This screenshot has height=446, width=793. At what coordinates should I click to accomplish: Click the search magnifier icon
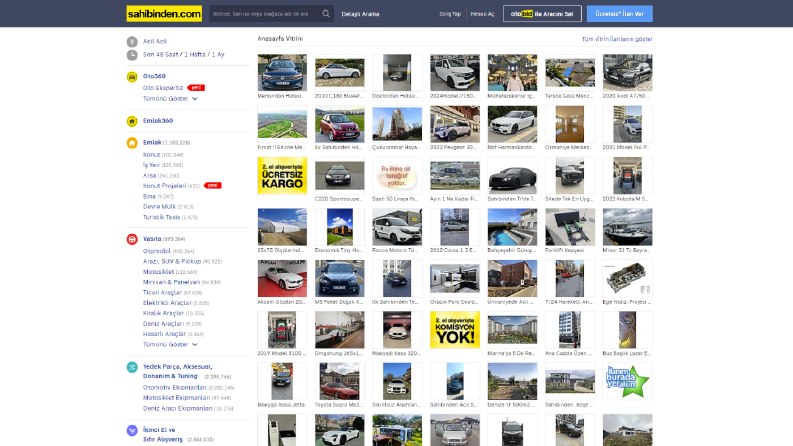(x=326, y=14)
